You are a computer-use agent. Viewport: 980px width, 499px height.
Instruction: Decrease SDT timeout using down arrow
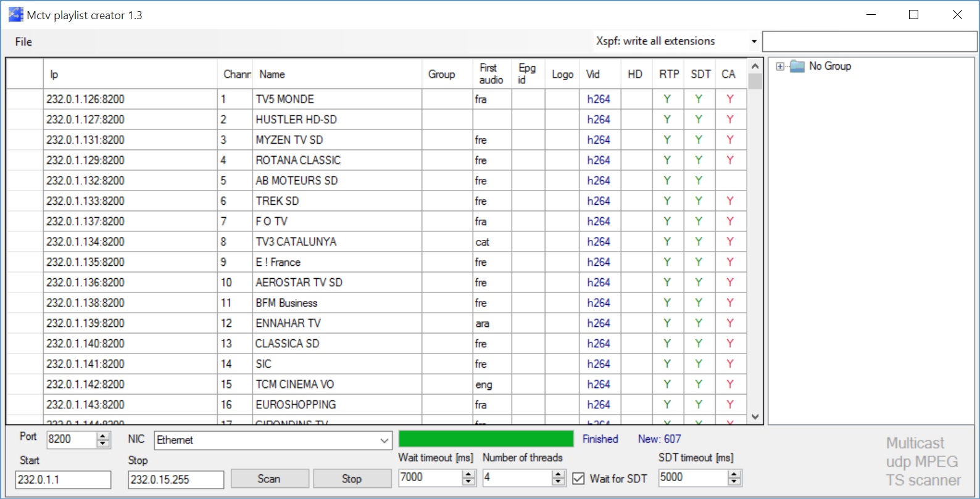(x=734, y=482)
